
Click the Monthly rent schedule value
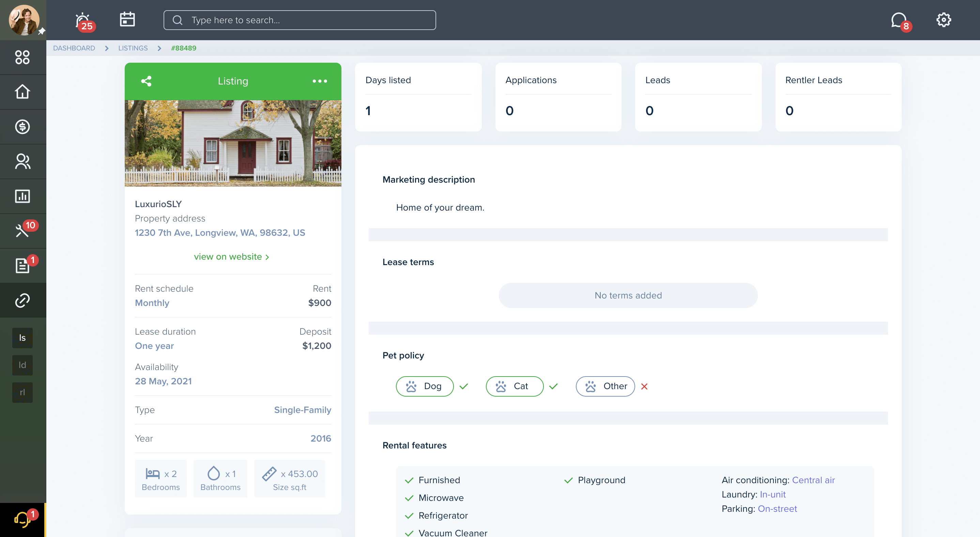pos(152,303)
